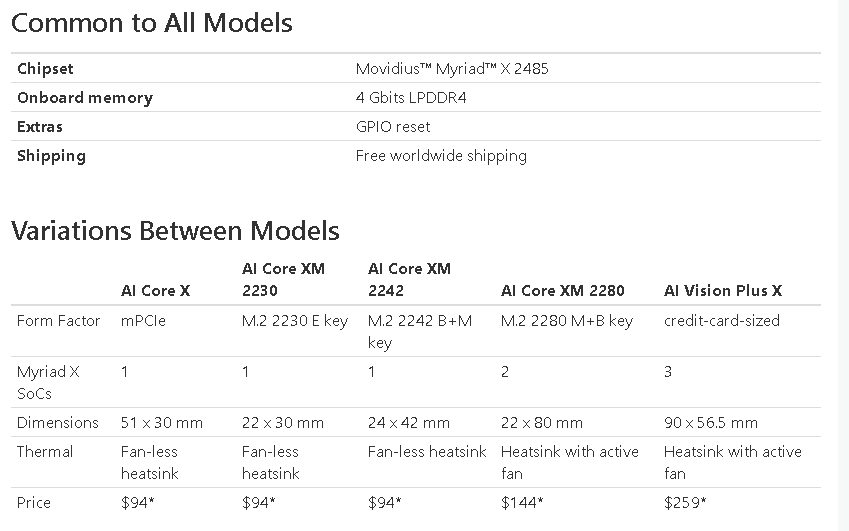
Task: Click 'Movidius Myriad X 2485' chipset value
Action: (x=452, y=69)
